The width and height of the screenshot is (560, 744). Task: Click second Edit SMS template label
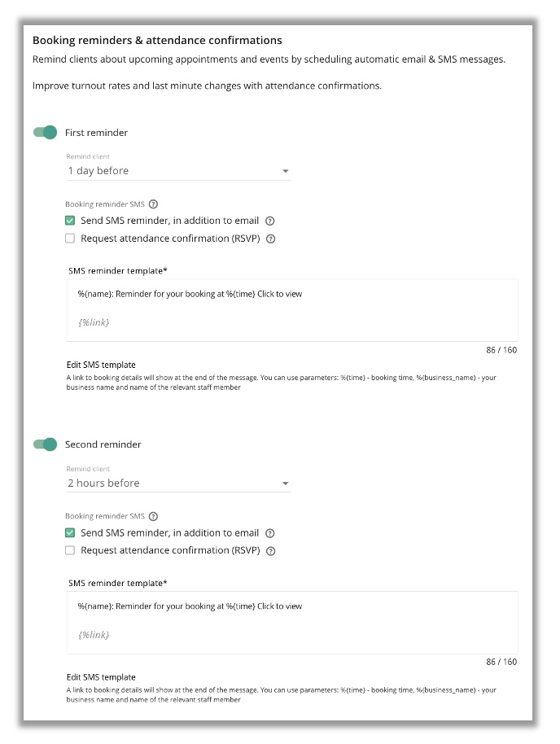pyautogui.click(x=101, y=677)
